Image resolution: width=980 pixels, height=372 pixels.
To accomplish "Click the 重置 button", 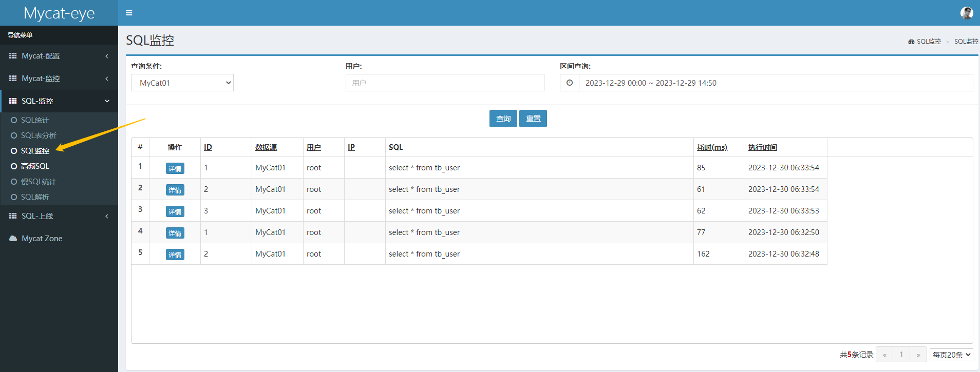I will [x=533, y=119].
